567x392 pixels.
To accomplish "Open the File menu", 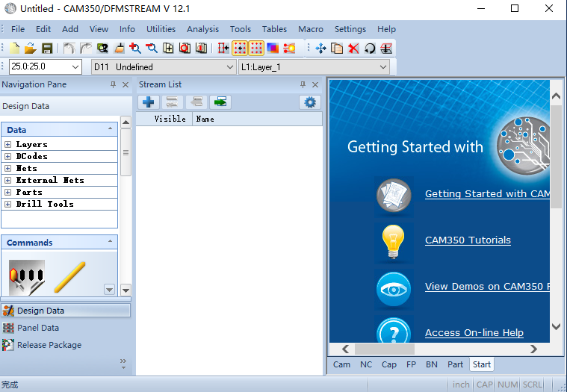I will (x=18, y=29).
